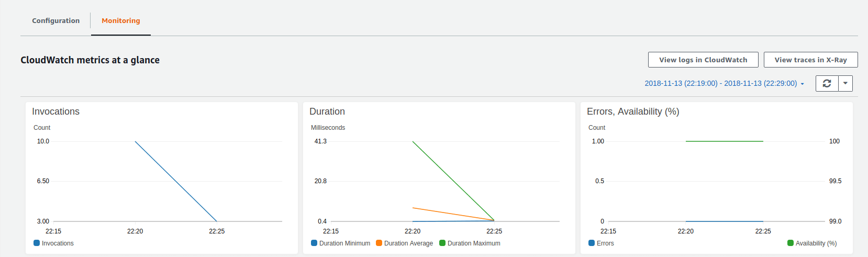The height and width of the screenshot is (257, 868).
Task: Open View traces in X-Ray
Action: pyautogui.click(x=810, y=60)
